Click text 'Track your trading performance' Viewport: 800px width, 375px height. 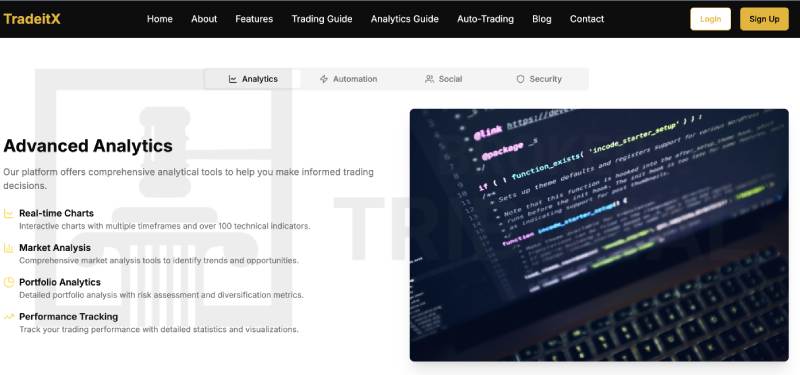[x=79, y=330]
